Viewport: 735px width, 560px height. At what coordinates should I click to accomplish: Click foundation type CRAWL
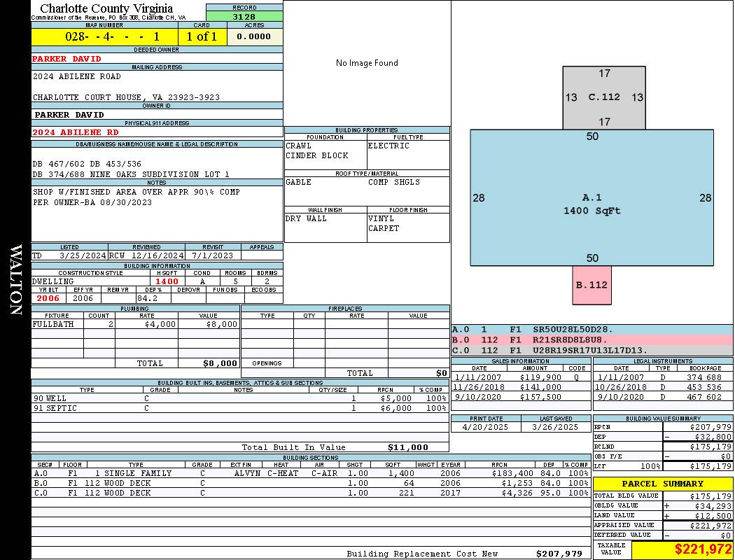click(x=299, y=146)
